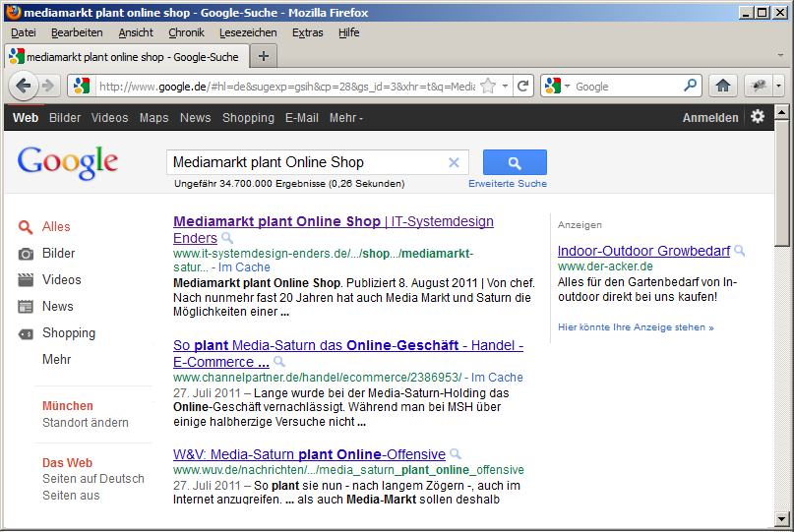
Task: Click the browser URL address field
Action: click(x=286, y=87)
